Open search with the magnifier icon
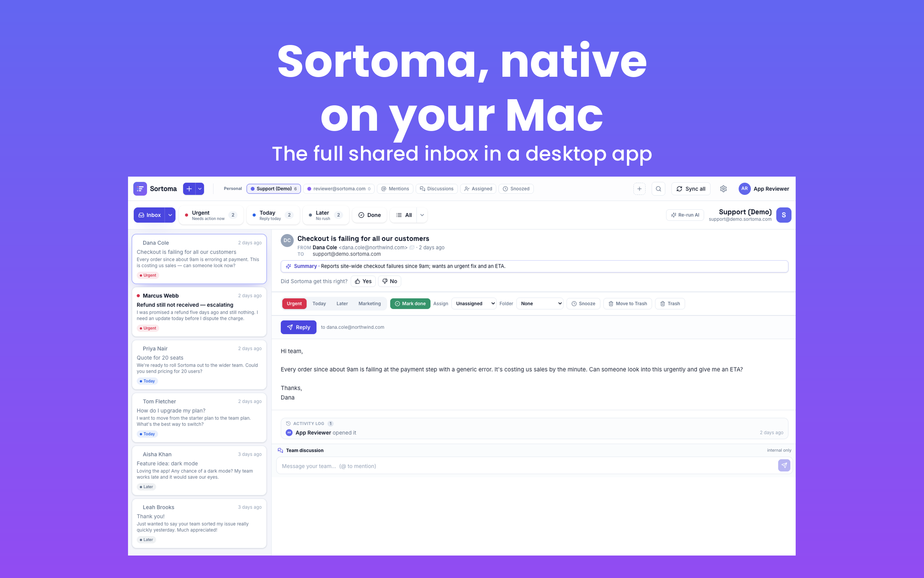The width and height of the screenshot is (924, 578). point(658,189)
